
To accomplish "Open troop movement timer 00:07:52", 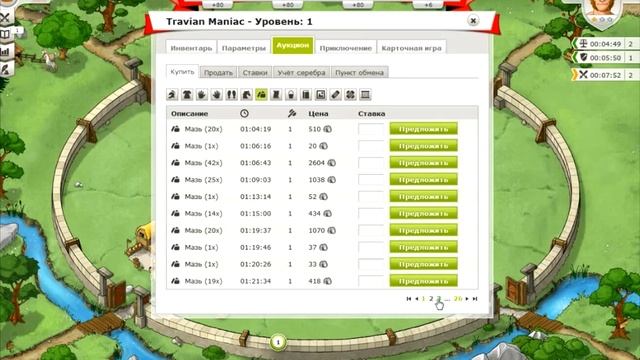I will (x=606, y=75).
